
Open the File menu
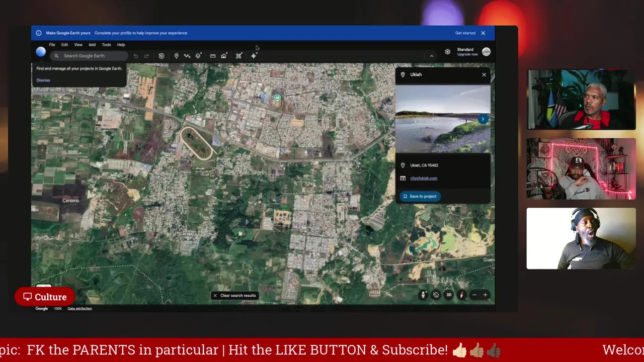[x=52, y=45]
